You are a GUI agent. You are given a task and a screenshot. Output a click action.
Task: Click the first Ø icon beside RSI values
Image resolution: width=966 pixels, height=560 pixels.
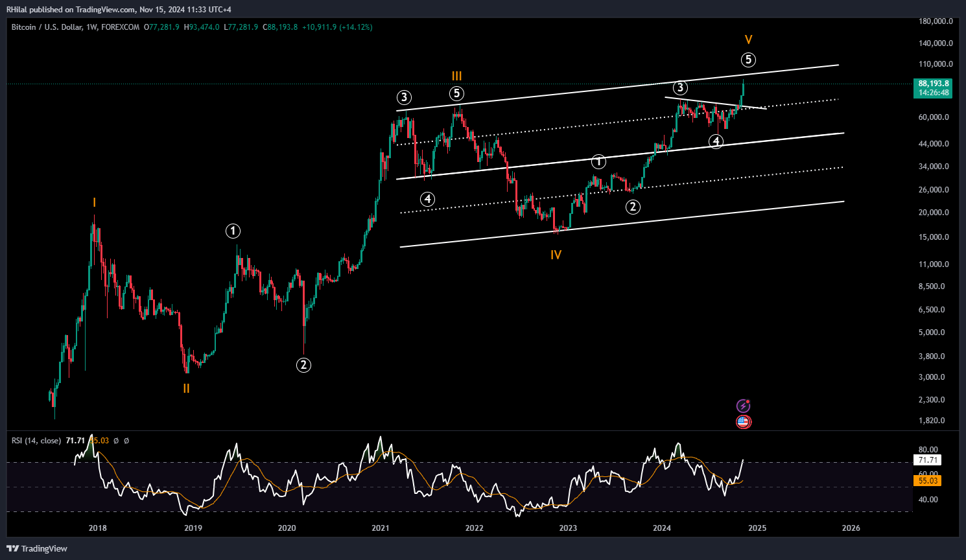(116, 440)
